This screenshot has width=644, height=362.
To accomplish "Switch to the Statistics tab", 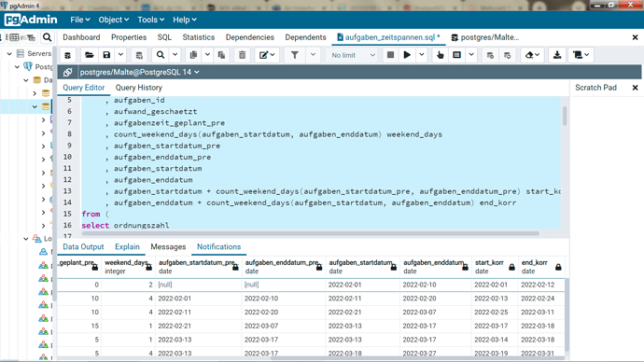I will [199, 37].
